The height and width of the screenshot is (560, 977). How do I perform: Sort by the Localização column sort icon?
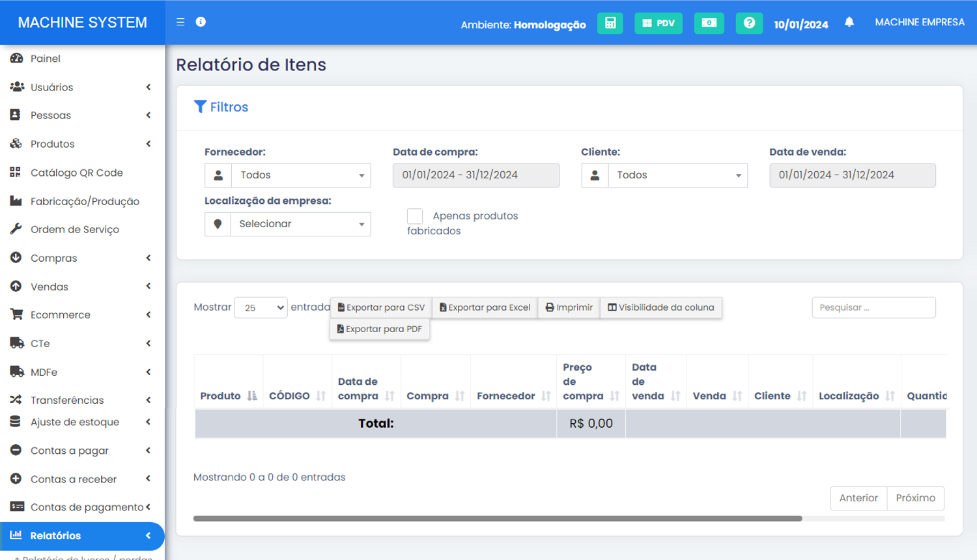[890, 396]
